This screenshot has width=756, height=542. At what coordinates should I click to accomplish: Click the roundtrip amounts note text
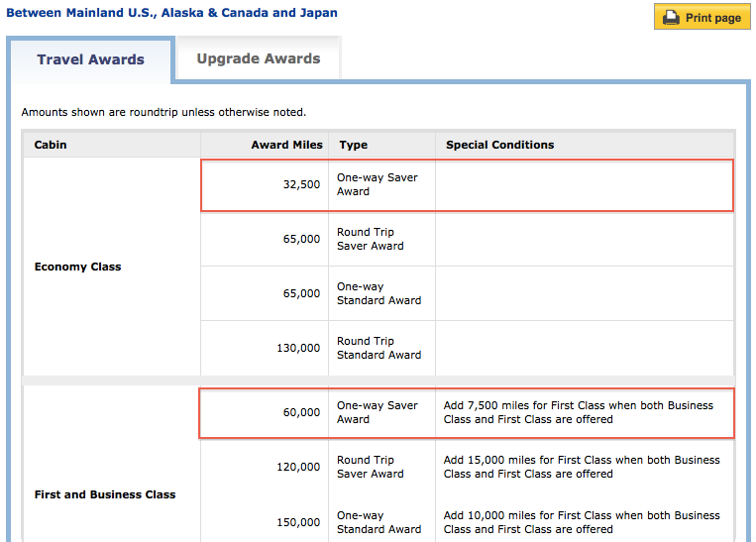click(163, 112)
